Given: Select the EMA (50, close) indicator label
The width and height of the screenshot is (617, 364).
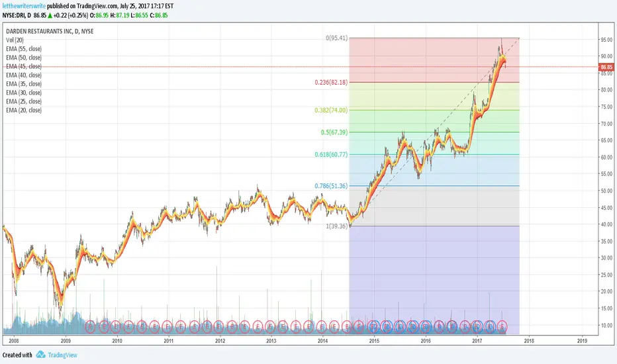Looking at the screenshot, I should 24,58.
